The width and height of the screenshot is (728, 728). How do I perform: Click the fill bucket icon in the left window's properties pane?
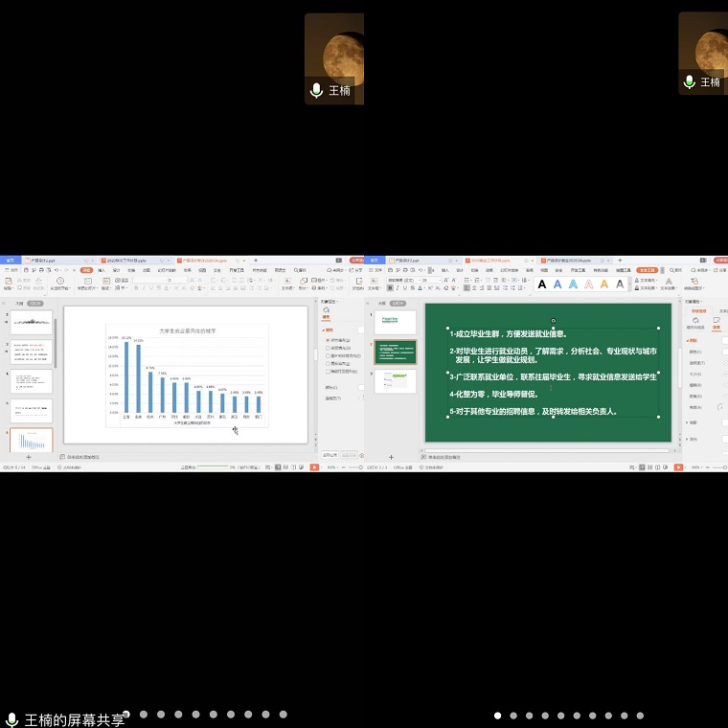pyautogui.click(x=326, y=310)
